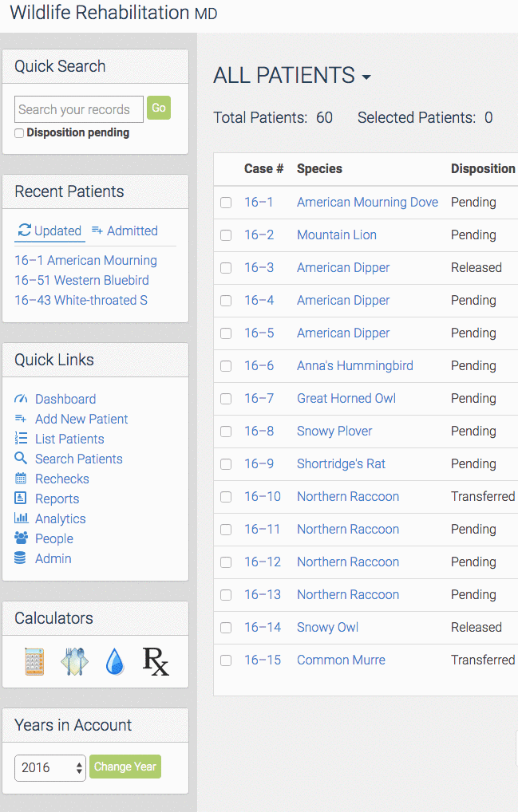Switch to the Updated recent patients tab
518x812 pixels.
(49, 231)
